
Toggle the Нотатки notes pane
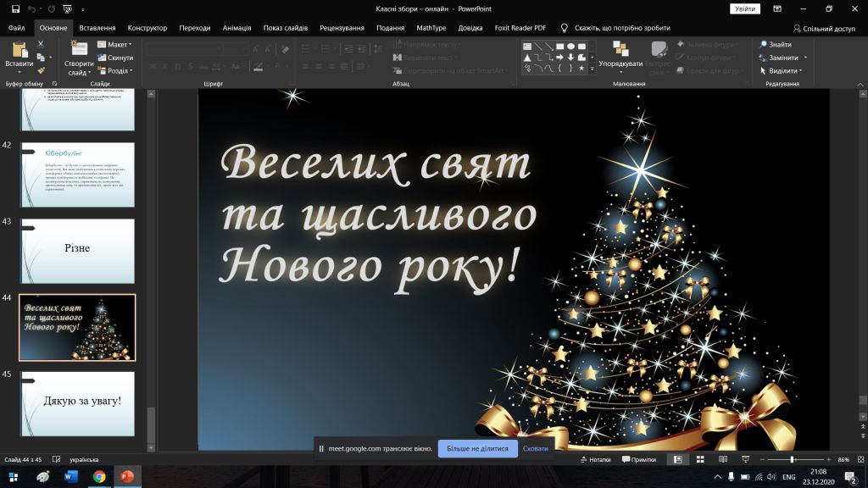(595, 460)
